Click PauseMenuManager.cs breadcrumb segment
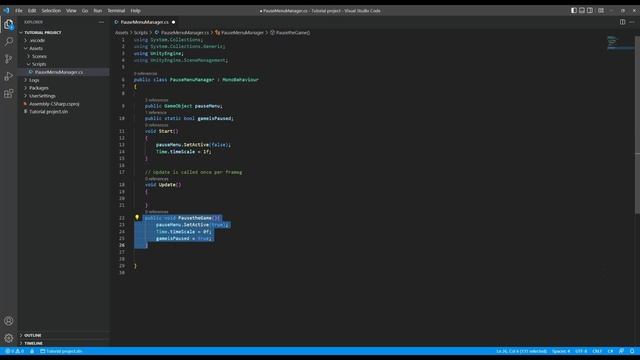This screenshot has width=640, height=360. [x=182, y=33]
